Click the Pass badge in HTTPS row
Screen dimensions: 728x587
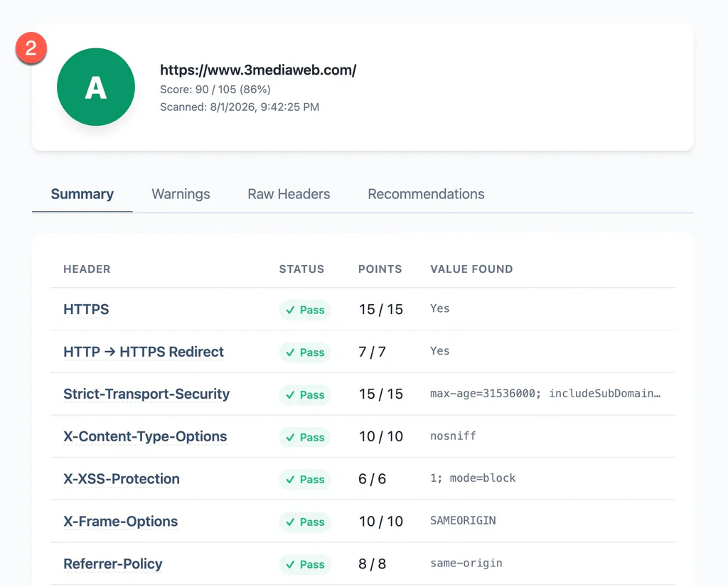[x=304, y=310]
